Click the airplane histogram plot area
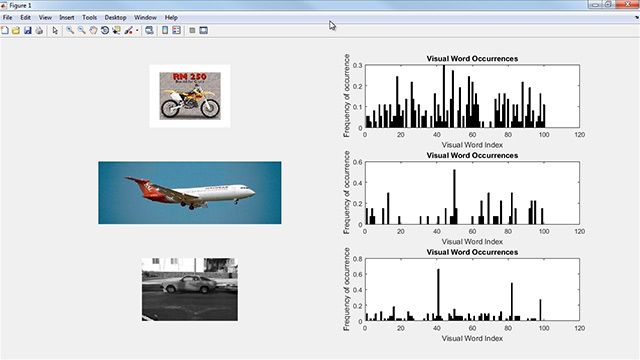 point(472,193)
